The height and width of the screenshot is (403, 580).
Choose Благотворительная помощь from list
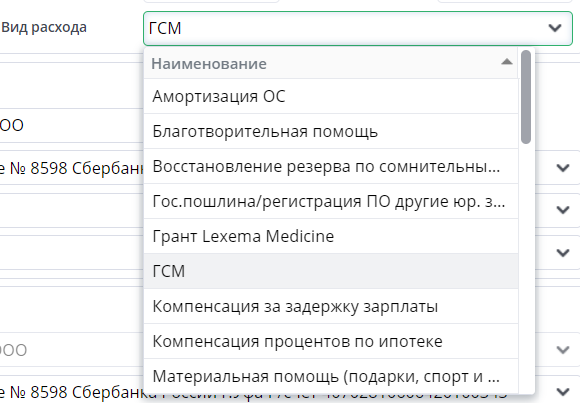[x=331, y=131]
